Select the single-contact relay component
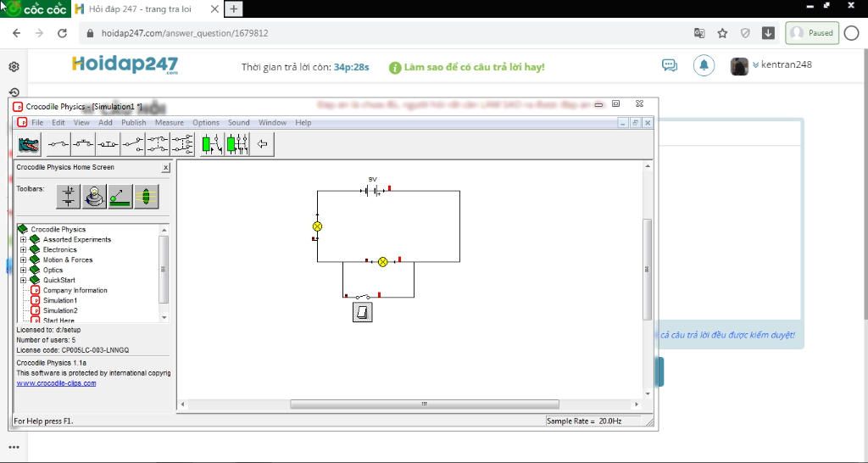 pyautogui.click(x=212, y=145)
